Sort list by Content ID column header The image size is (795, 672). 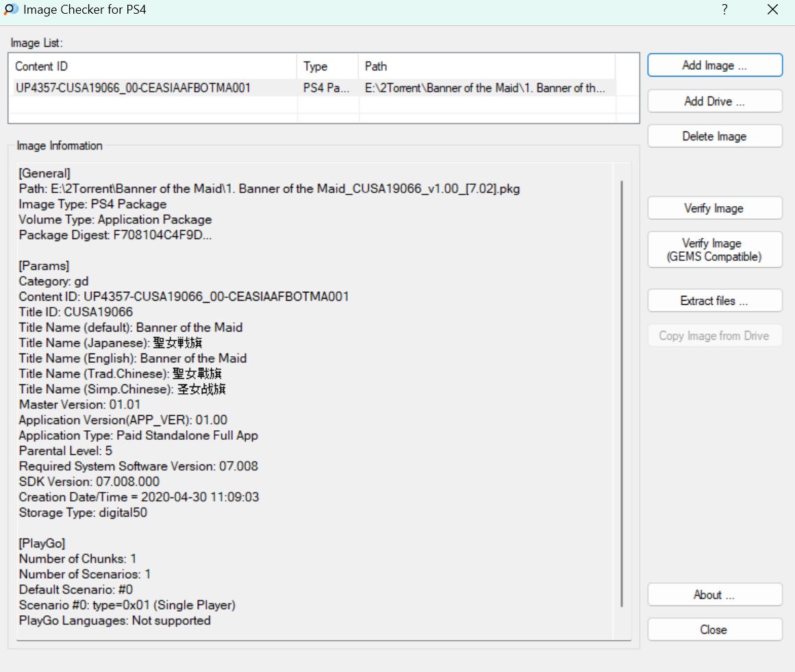point(153,66)
